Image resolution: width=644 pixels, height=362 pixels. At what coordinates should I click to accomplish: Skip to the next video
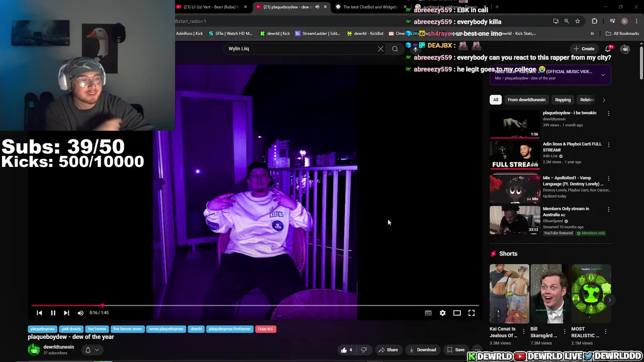coord(66,313)
